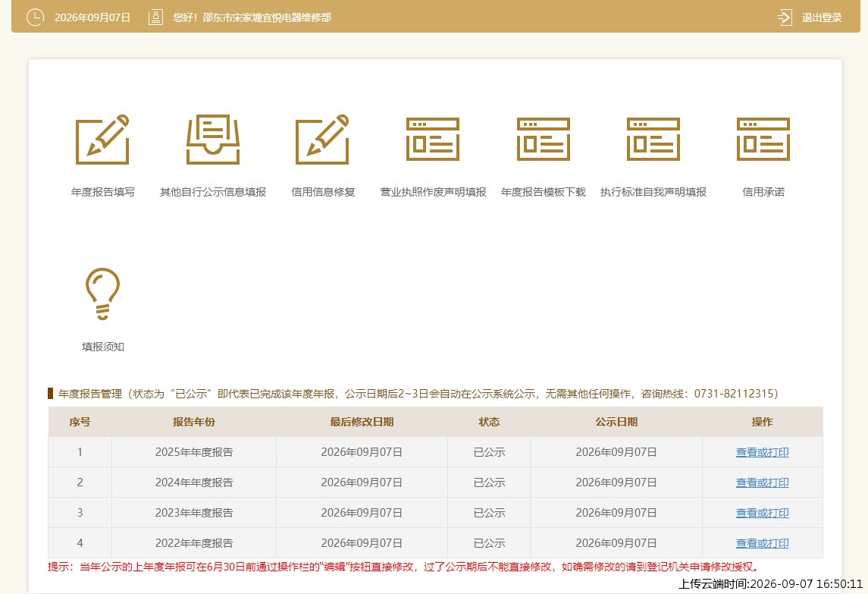Click the 信用信息修复 label

tap(323, 192)
